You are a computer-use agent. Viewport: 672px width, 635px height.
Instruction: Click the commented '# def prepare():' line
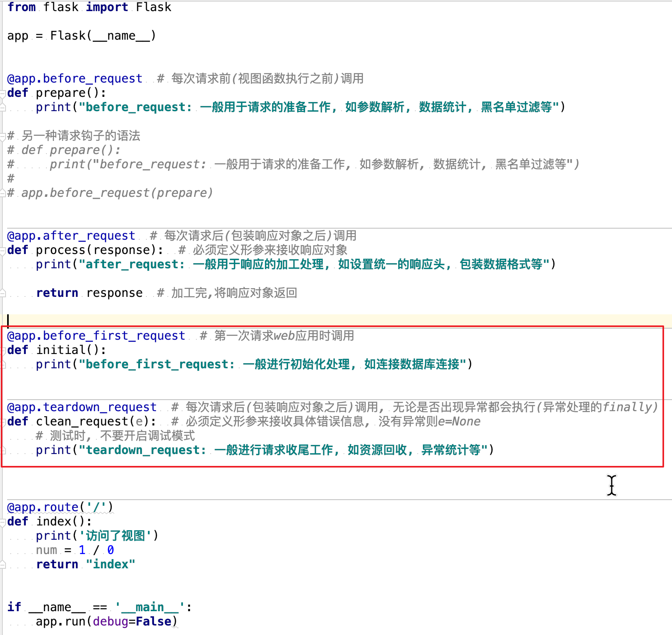(x=64, y=150)
